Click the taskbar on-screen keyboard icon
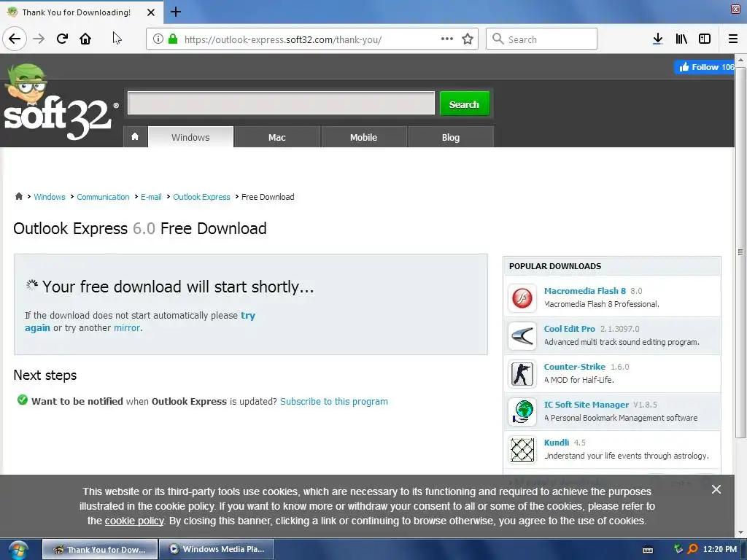Viewport: 747px width, 560px height. pos(648,550)
